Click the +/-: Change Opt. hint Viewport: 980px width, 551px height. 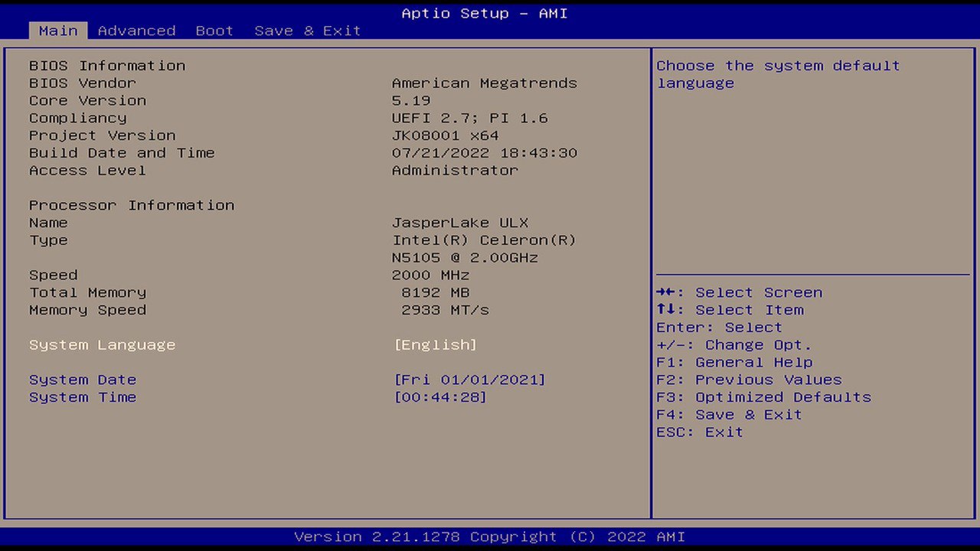pos(734,345)
